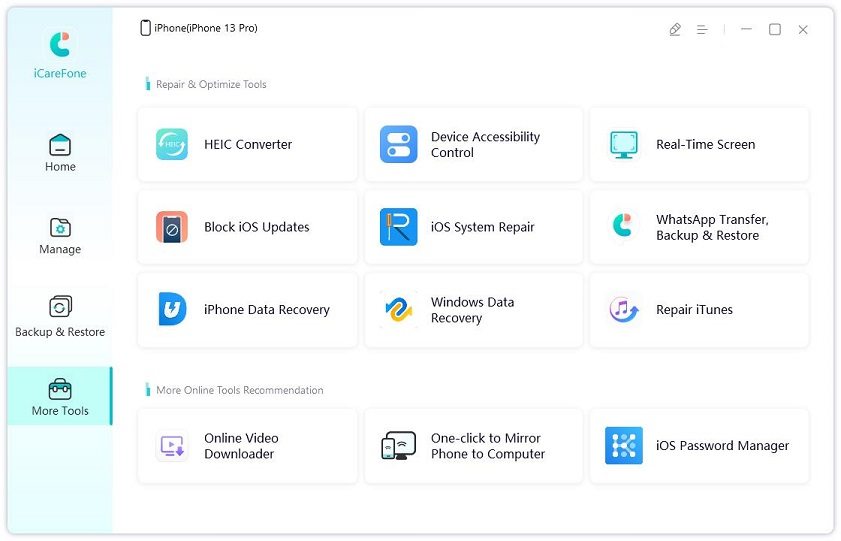Click the iOS System Repair icon
Image resolution: width=841 pixels, height=541 pixels.
(x=399, y=227)
